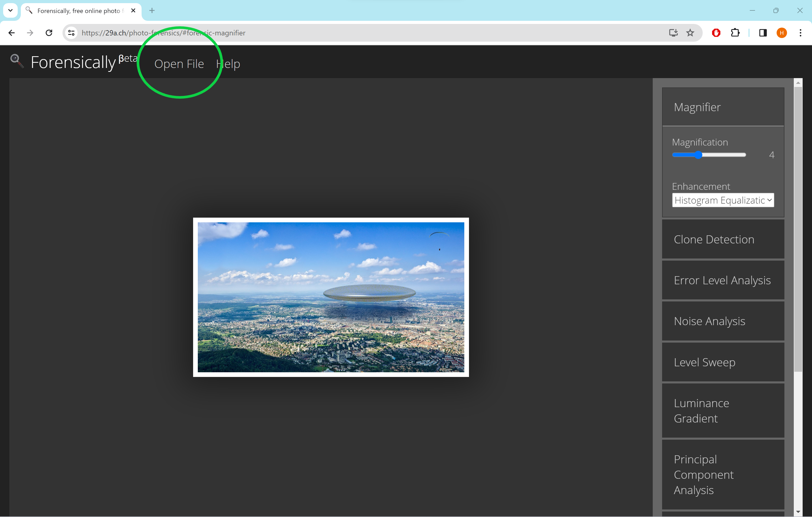The width and height of the screenshot is (812, 517).
Task: Click the browser forward arrow
Action: point(30,33)
